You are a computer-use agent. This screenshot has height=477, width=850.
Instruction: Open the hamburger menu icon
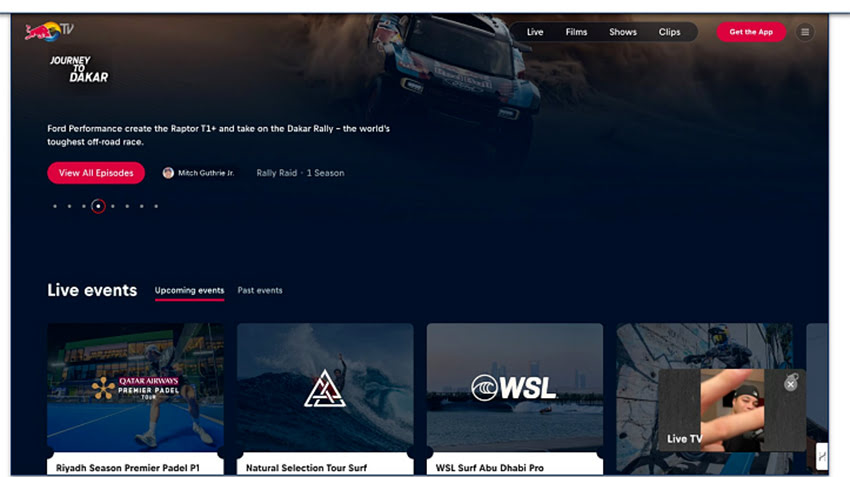pyautogui.click(x=805, y=32)
